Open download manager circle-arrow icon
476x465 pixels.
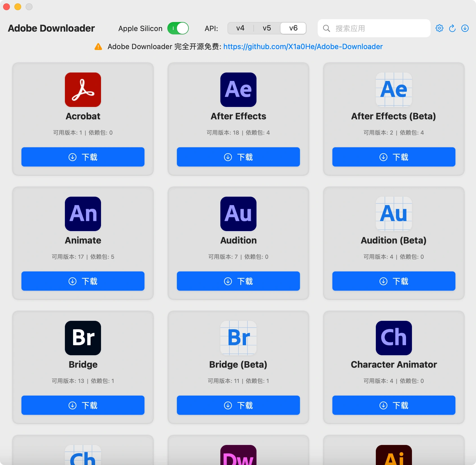tap(465, 28)
